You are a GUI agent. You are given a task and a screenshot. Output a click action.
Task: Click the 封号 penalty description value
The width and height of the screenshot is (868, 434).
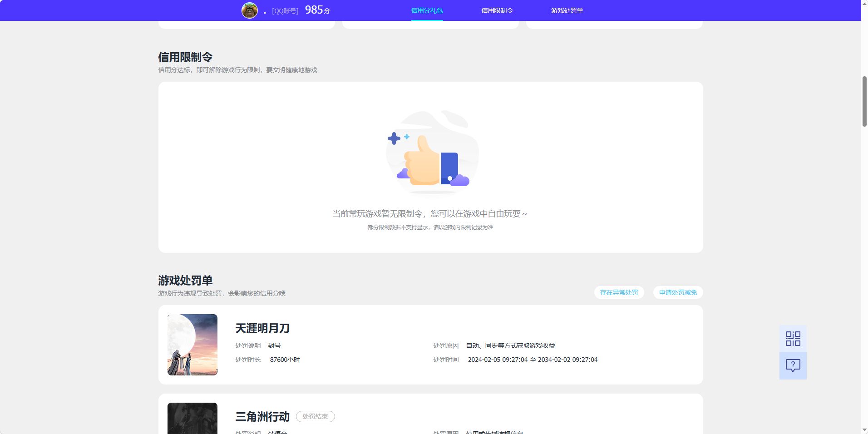coord(274,345)
